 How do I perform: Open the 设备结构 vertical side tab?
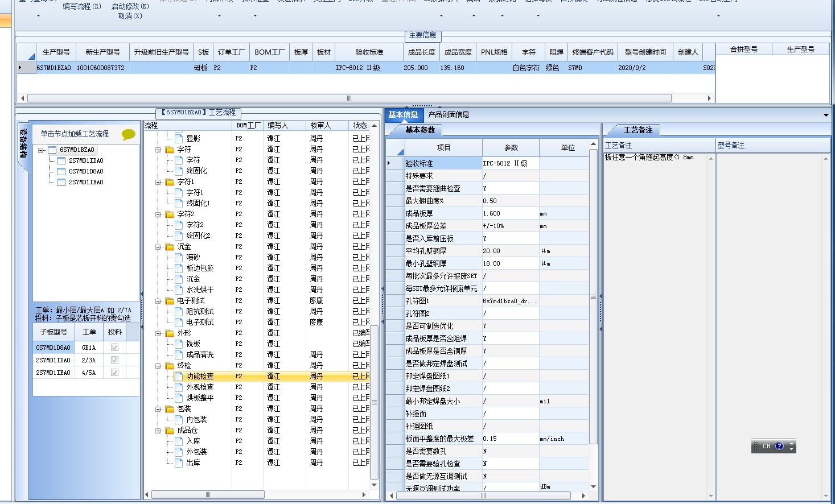coord(23,146)
